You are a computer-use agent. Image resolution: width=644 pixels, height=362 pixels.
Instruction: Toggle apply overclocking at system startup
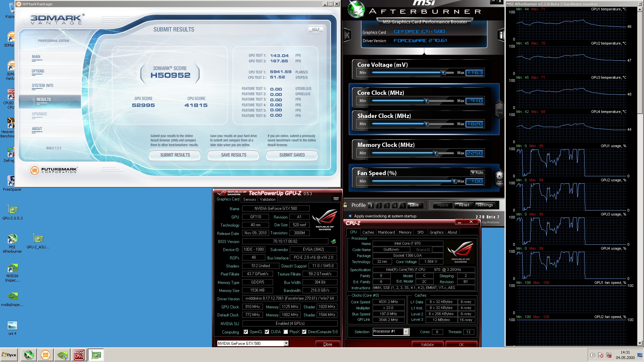351,216
